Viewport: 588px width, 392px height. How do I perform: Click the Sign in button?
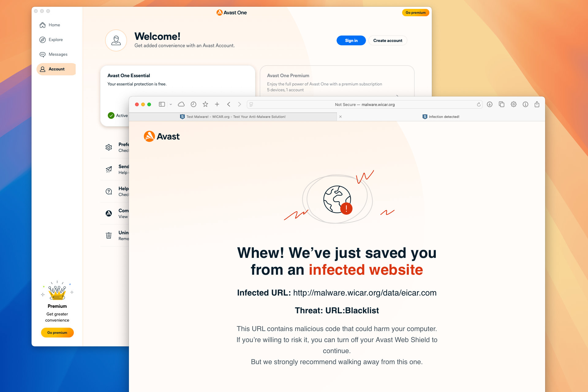350,40
